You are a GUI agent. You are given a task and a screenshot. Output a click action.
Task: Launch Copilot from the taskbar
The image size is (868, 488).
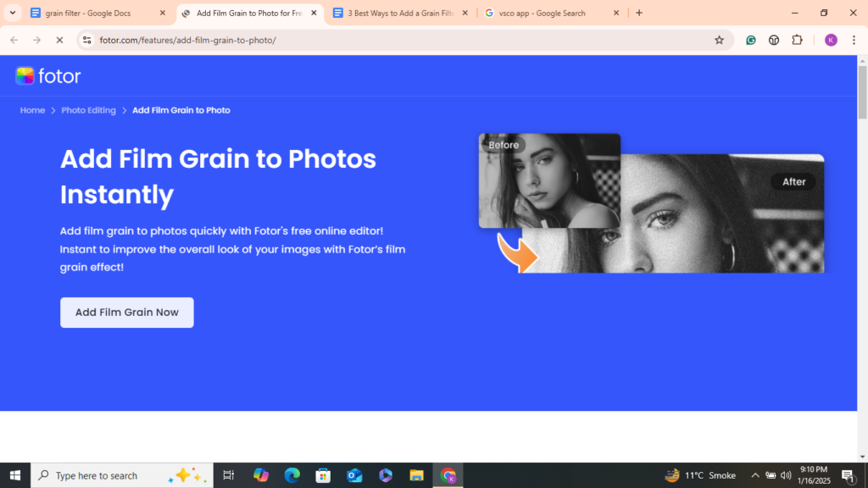[x=259, y=475]
